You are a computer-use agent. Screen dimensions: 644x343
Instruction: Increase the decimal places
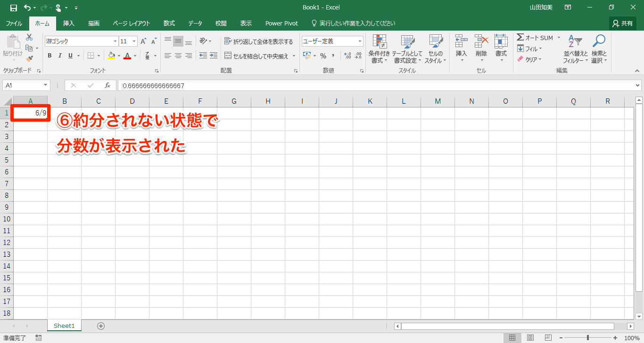tap(348, 56)
